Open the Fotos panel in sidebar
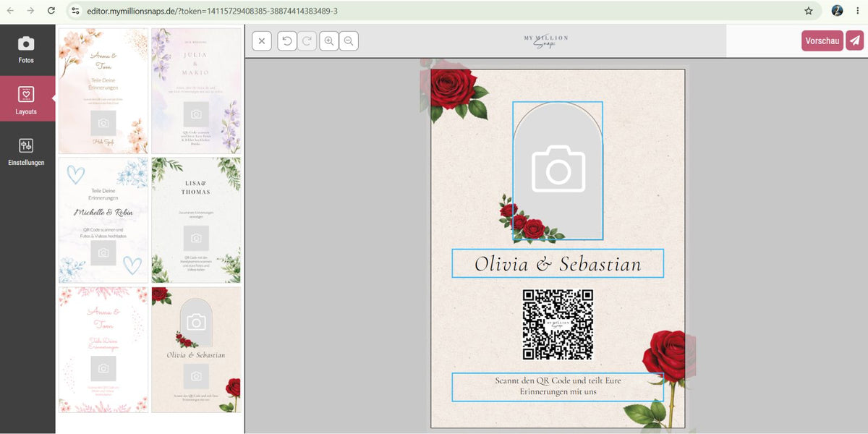 (x=27, y=50)
